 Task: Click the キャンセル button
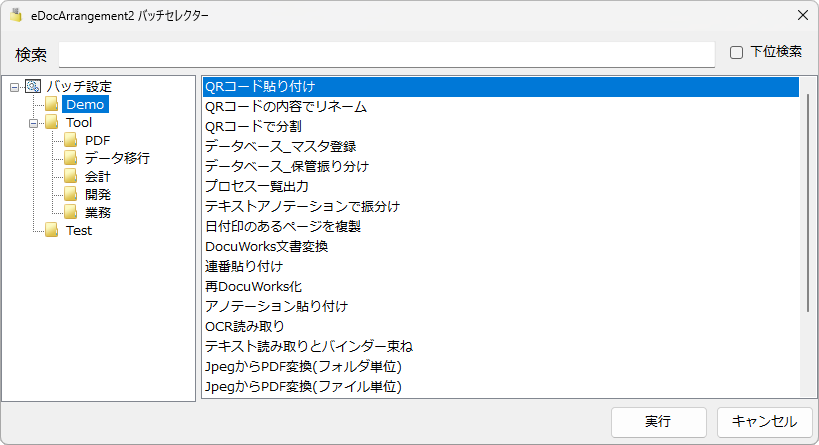click(x=764, y=422)
